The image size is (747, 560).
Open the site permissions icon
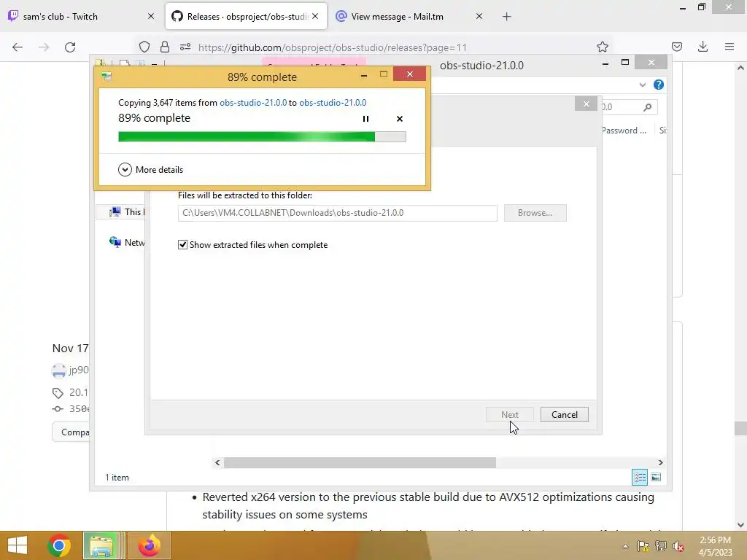tap(185, 47)
